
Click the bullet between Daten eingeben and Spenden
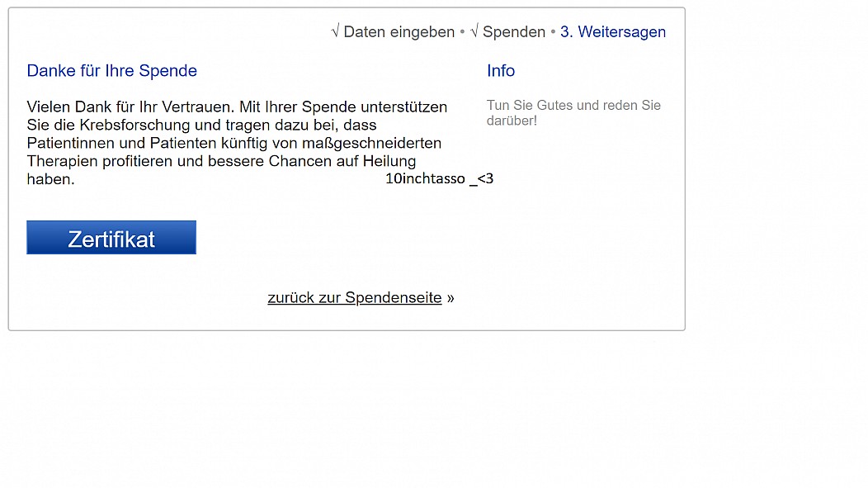pyautogui.click(x=462, y=32)
